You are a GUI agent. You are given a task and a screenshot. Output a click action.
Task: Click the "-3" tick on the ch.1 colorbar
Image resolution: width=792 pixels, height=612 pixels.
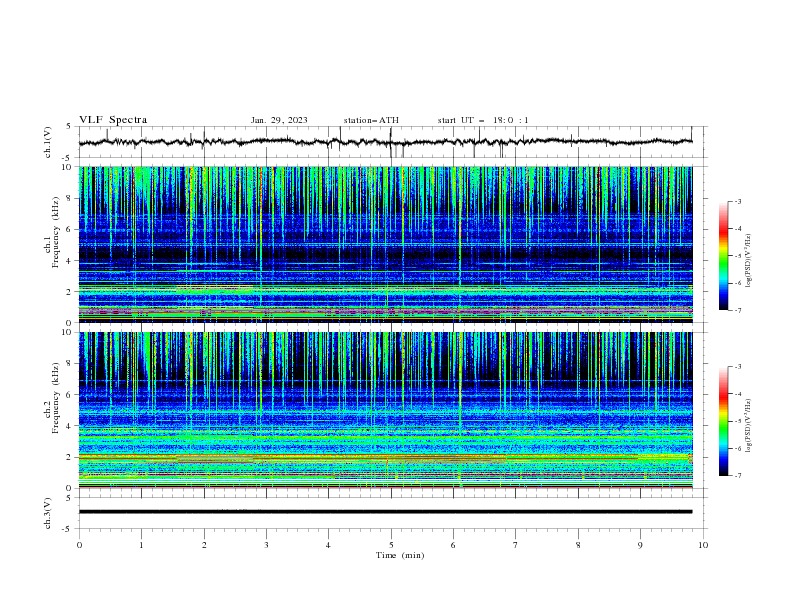click(737, 201)
